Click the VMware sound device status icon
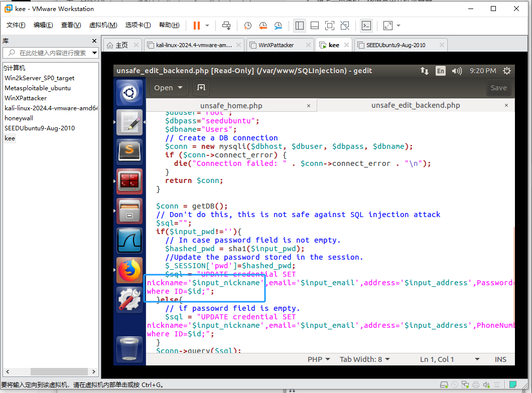Viewport: 532px width, 393px height. point(486,384)
